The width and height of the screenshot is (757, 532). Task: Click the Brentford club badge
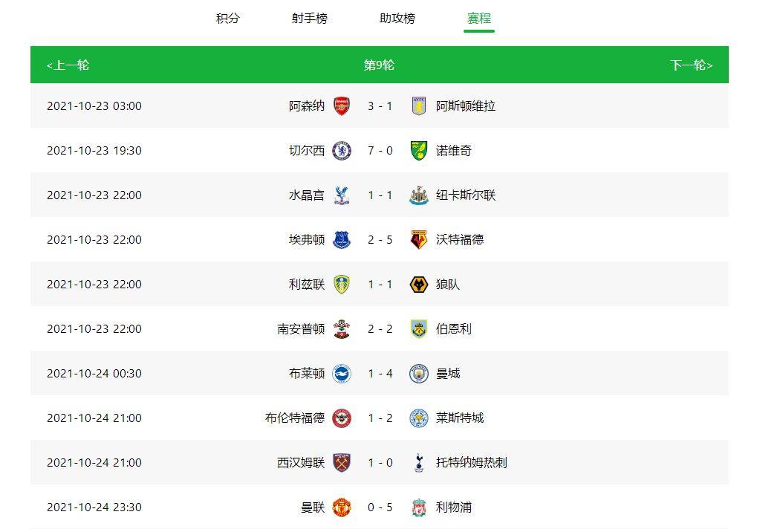point(341,418)
